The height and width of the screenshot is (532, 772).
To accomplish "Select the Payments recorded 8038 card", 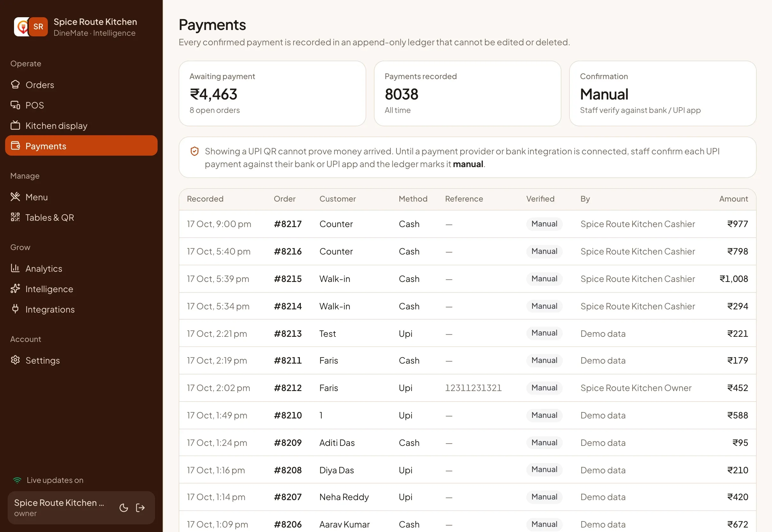I will click(467, 93).
